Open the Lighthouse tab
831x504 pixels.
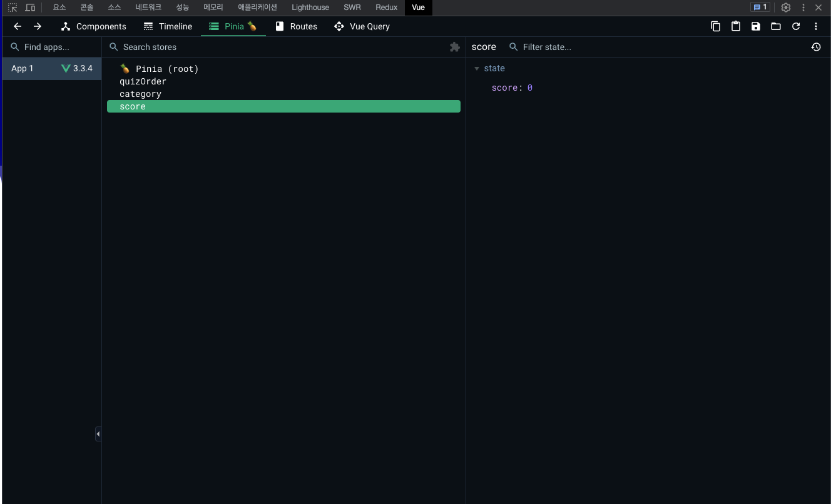pyautogui.click(x=310, y=8)
